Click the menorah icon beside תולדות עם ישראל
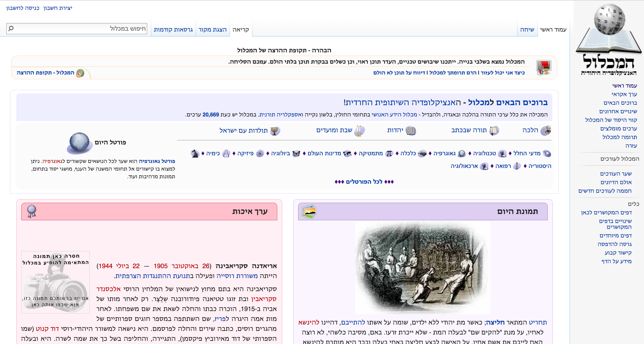 pos(275,131)
